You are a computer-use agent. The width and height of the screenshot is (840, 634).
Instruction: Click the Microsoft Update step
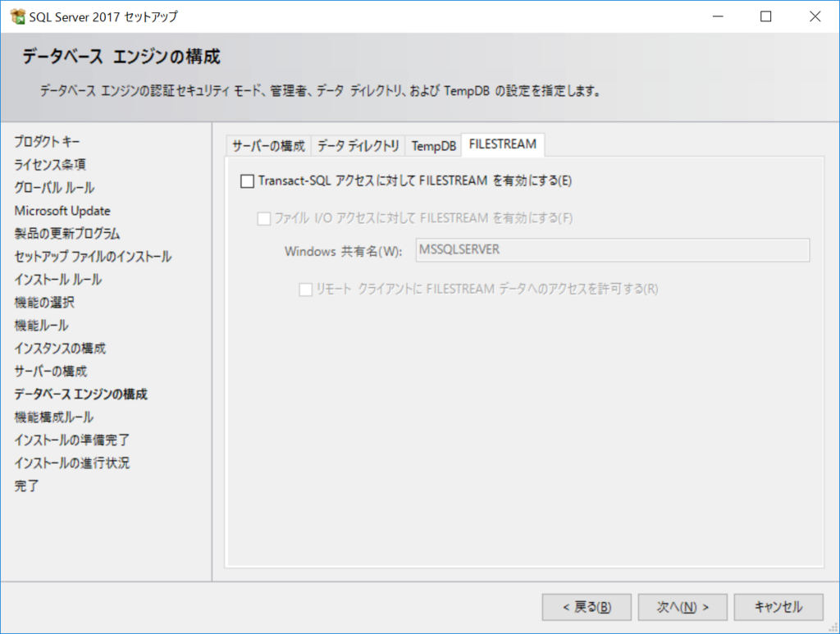click(x=62, y=211)
